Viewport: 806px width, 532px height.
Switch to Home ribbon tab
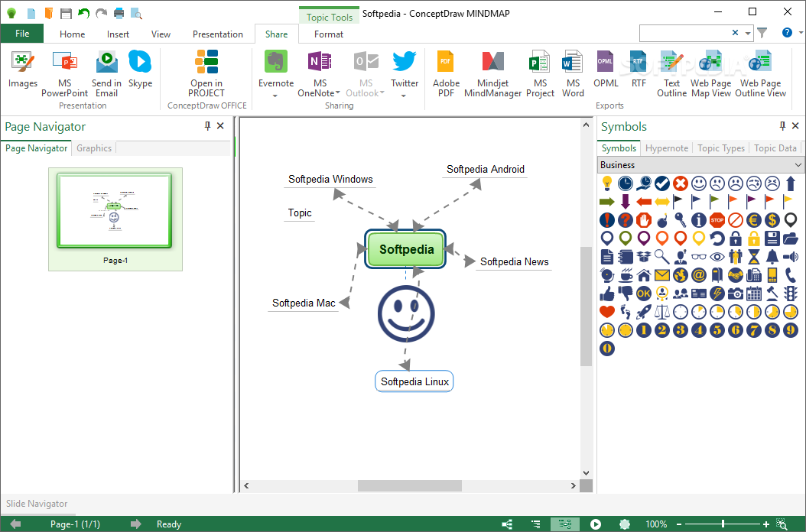click(72, 34)
